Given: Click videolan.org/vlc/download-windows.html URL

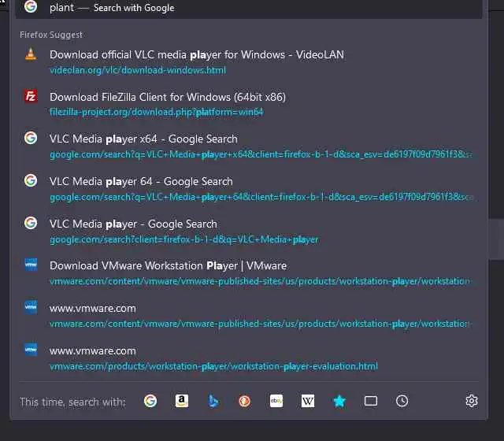Looking at the screenshot, I should click(138, 70).
